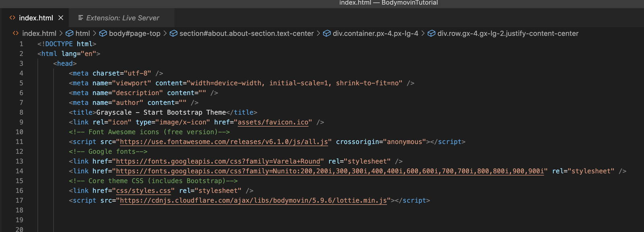Click the chevron after index.html breadcrumb
This screenshot has height=232, width=644.
[x=61, y=33]
